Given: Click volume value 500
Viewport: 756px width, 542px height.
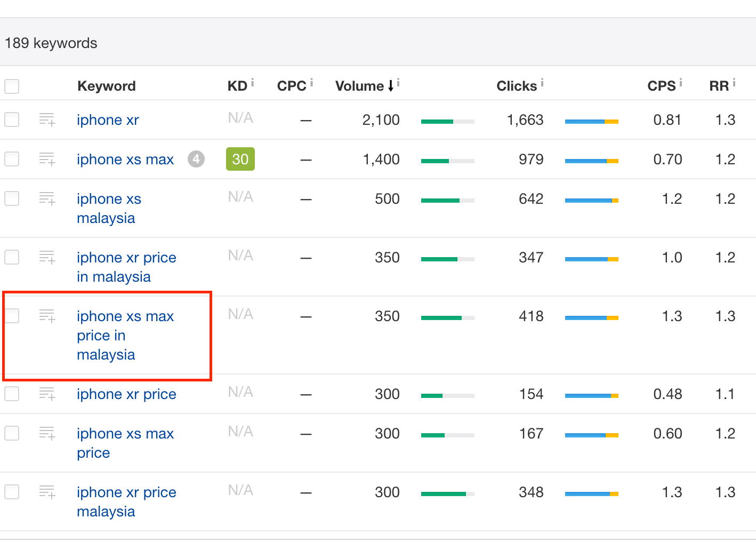Looking at the screenshot, I should [x=387, y=199].
